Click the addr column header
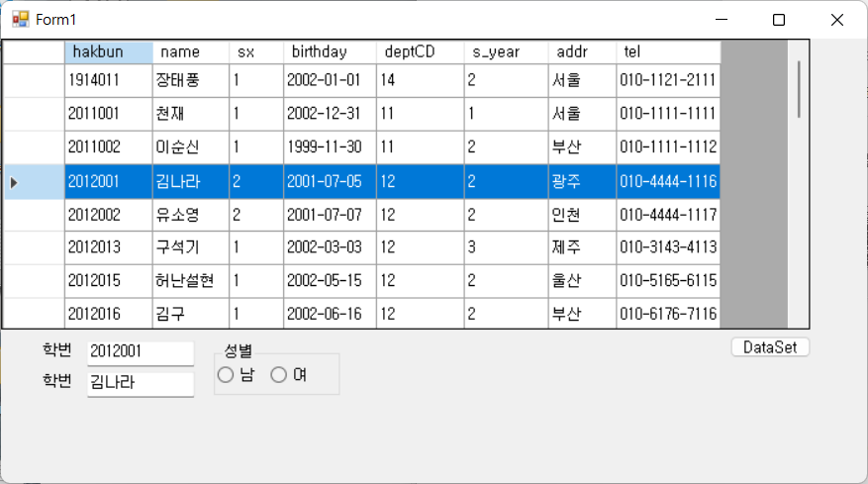868x484 pixels. pos(582,52)
